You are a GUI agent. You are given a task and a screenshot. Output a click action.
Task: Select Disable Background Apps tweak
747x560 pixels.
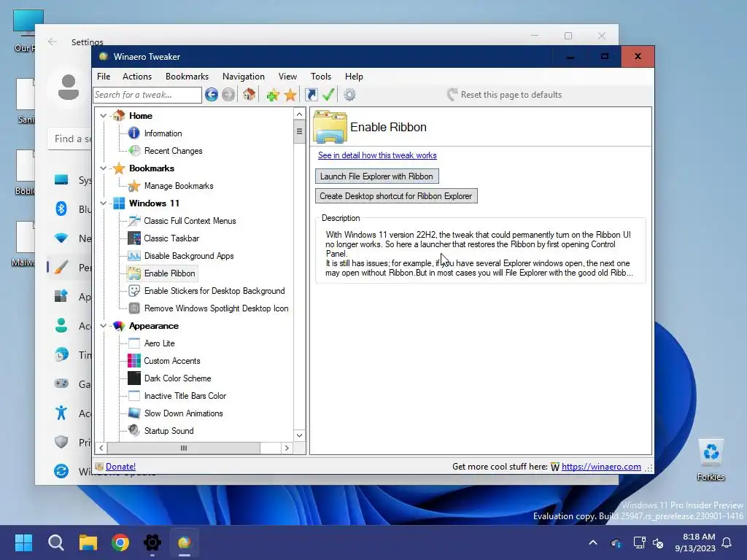(189, 256)
